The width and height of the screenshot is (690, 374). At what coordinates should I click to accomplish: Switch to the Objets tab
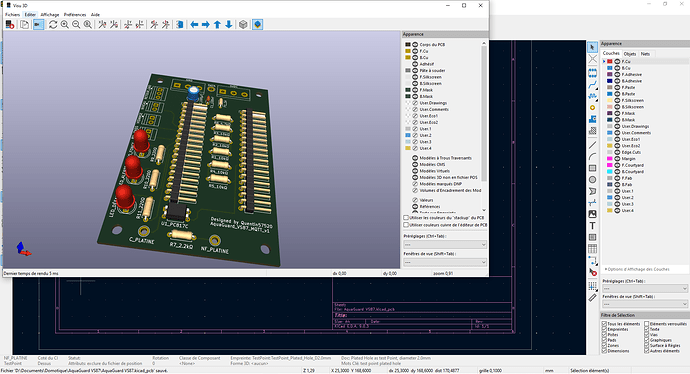(x=630, y=54)
